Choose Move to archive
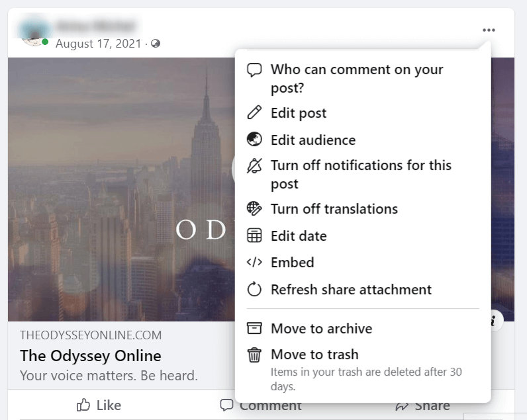The image size is (527, 420). click(x=363, y=328)
